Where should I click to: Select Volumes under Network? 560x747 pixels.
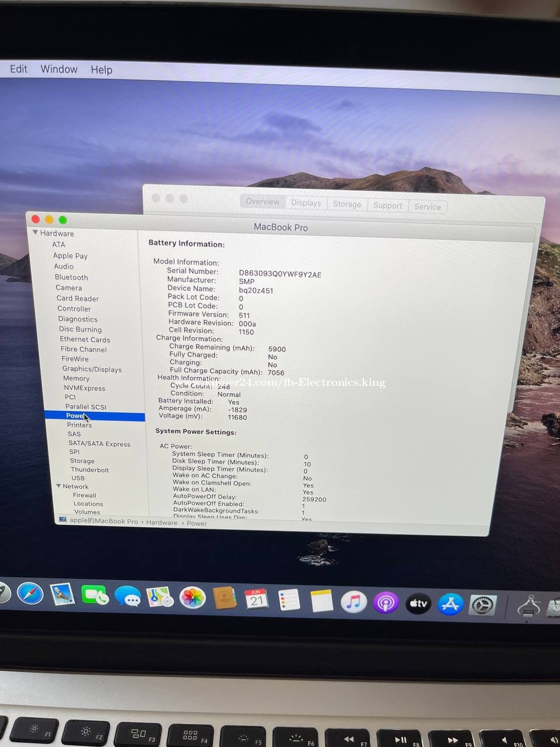[87, 512]
